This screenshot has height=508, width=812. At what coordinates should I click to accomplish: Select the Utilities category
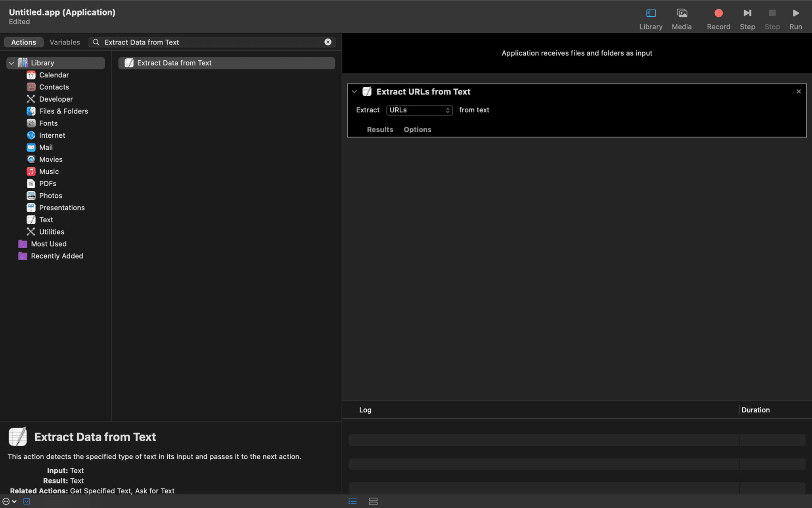(52, 232)
